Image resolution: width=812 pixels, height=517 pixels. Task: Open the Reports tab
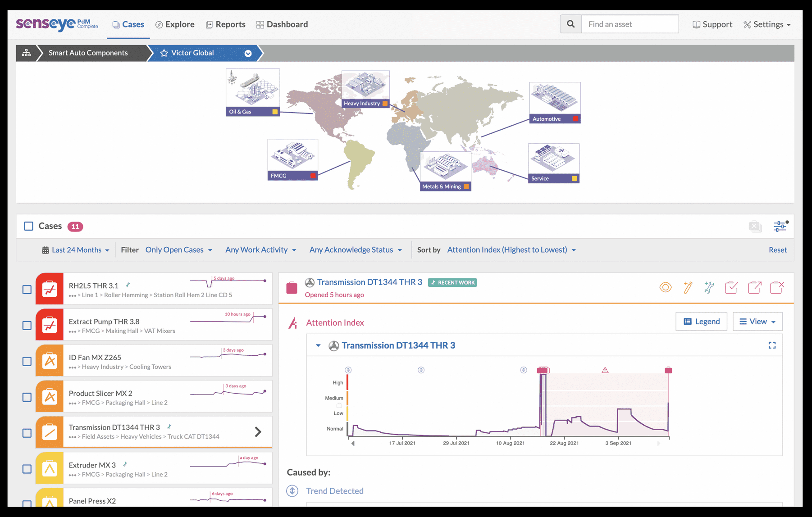pyautogui.click(x=226, y=24)
